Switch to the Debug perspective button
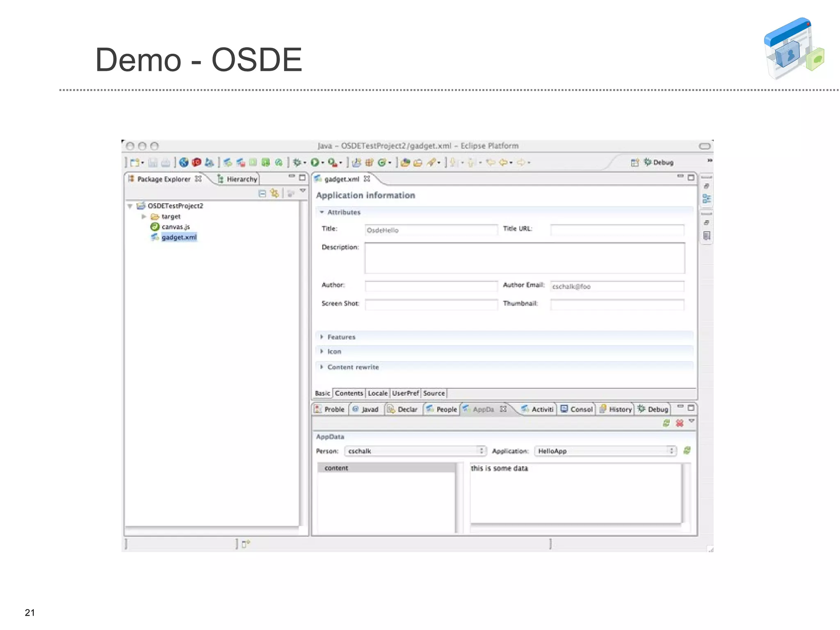 coord(659,162)
